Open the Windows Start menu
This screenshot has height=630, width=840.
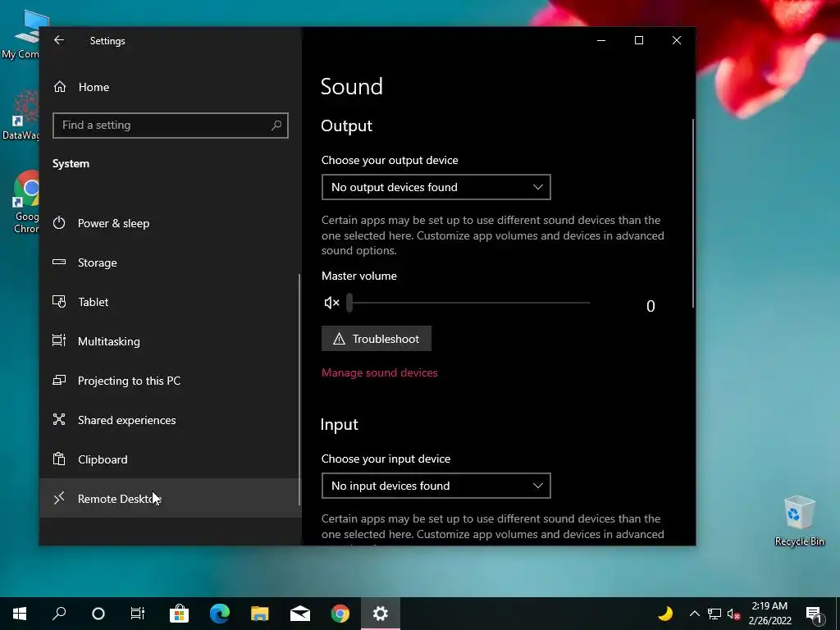coord(20,614)
